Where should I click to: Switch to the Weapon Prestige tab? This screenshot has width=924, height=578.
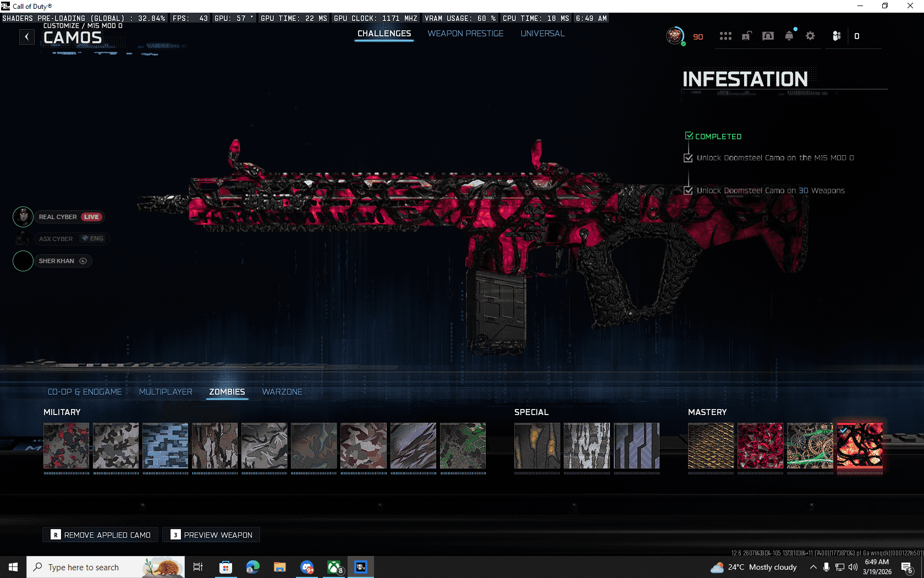point(465,34)
